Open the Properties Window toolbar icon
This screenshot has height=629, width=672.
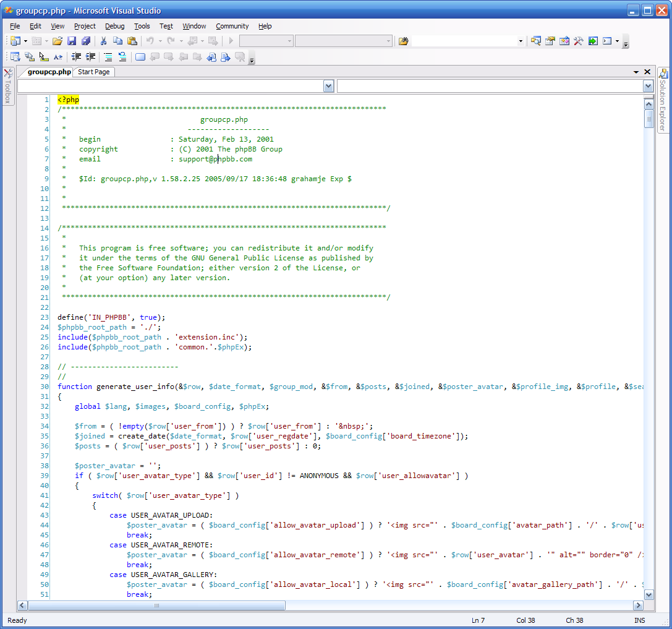550,41
